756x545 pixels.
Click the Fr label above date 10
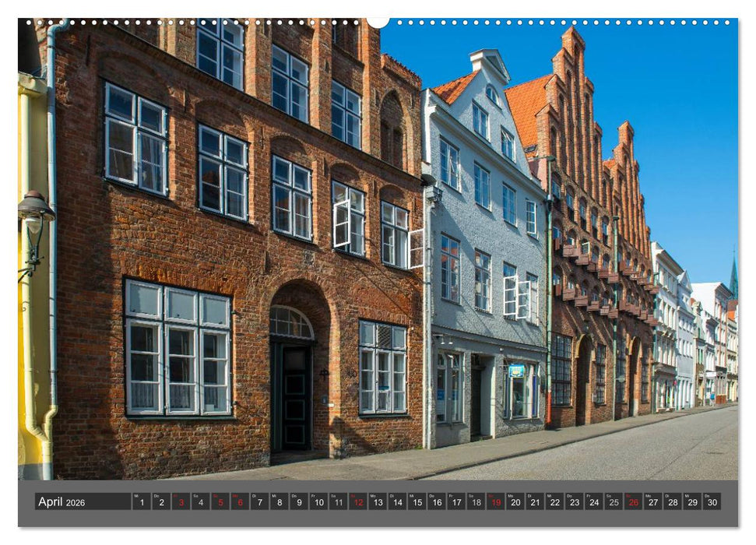pyautogui.click(x=312, y=498)
